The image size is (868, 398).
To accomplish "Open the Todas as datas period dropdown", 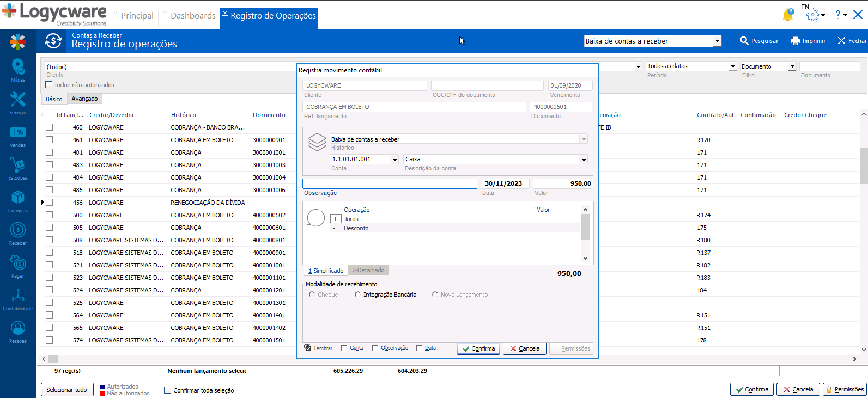I will [x=733, y=66].
